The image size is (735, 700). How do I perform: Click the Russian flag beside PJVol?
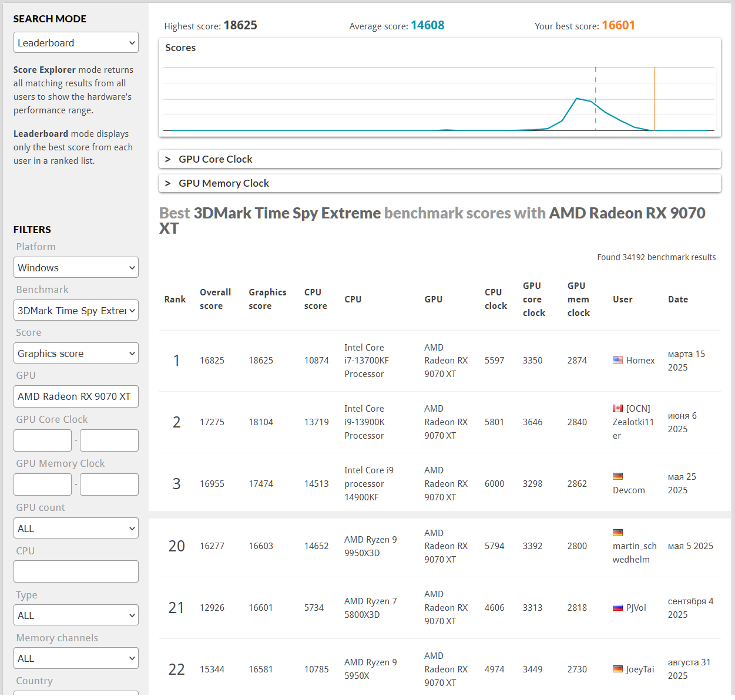[x=617, y=608]
